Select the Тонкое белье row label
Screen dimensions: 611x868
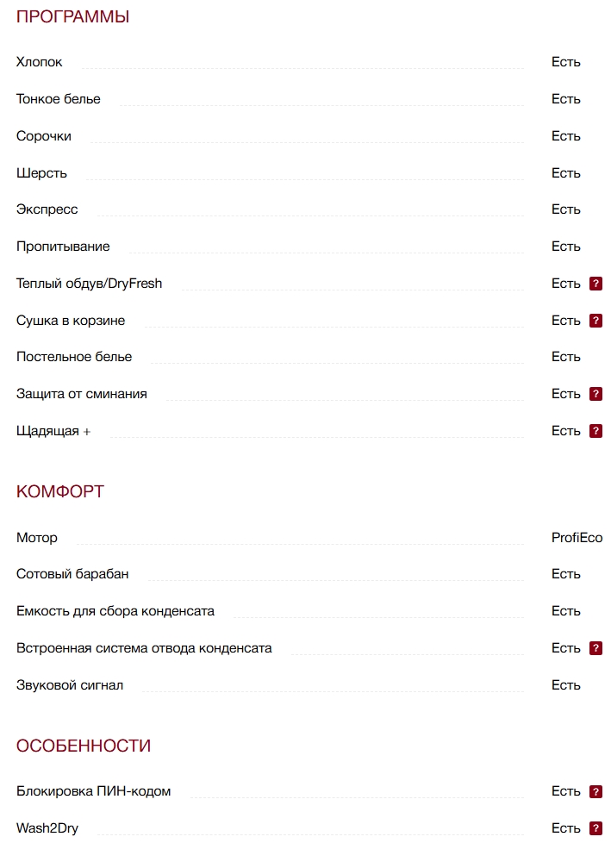(59, 99)
